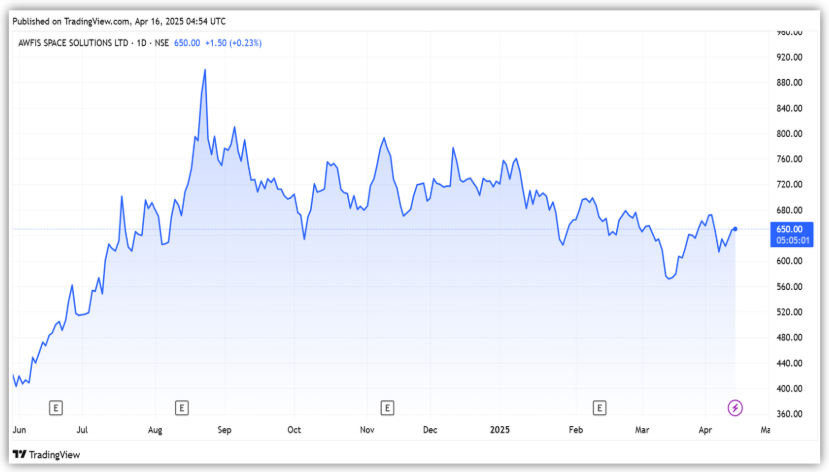Viewport: 829px width, 472px height.
Task: Click the blue dot at line's end
Action: coord(735,230)
